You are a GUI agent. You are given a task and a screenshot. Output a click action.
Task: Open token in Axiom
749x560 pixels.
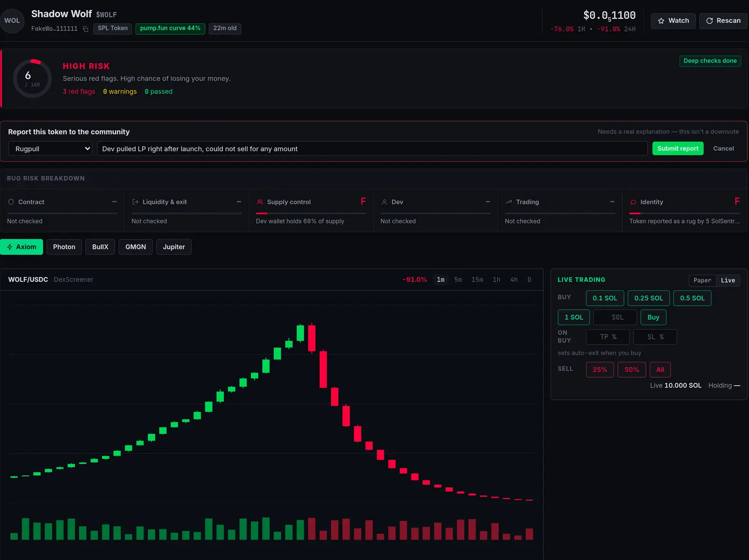(22, 247)
